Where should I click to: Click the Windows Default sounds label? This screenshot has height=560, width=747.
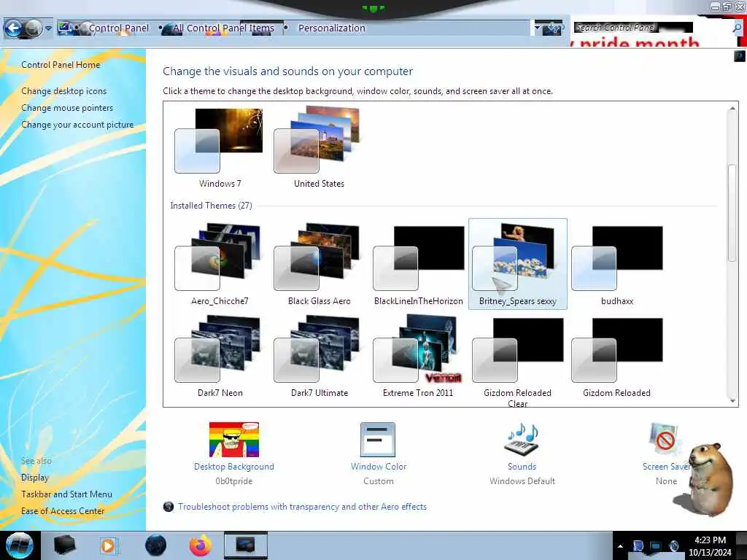[522, 481]
